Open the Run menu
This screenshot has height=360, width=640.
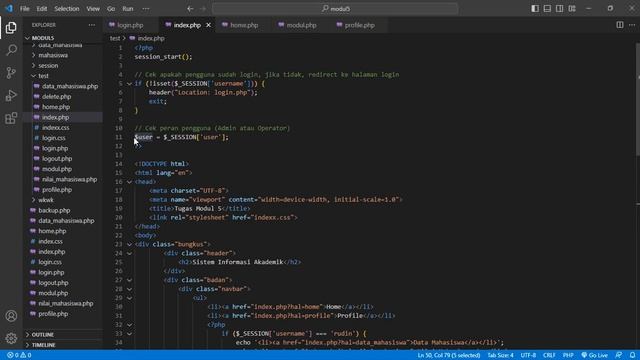(128, 9)
